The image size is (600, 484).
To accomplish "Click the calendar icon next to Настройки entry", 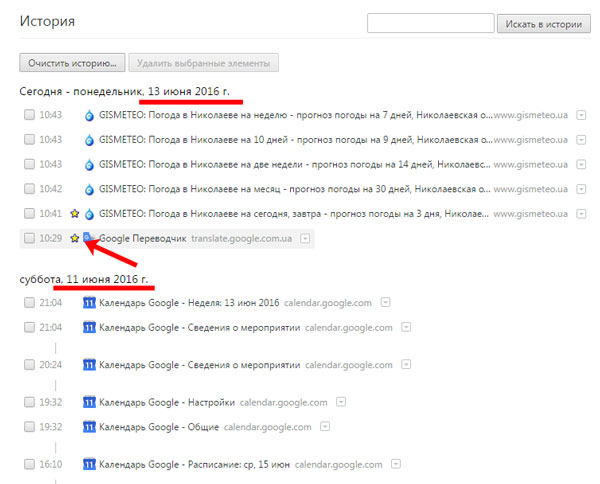I will [89, 403].
